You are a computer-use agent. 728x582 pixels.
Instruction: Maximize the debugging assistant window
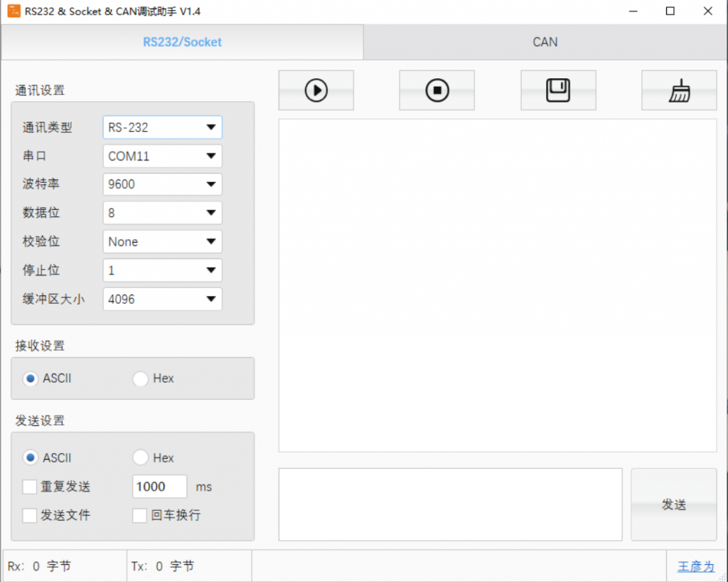pos(670,11)
